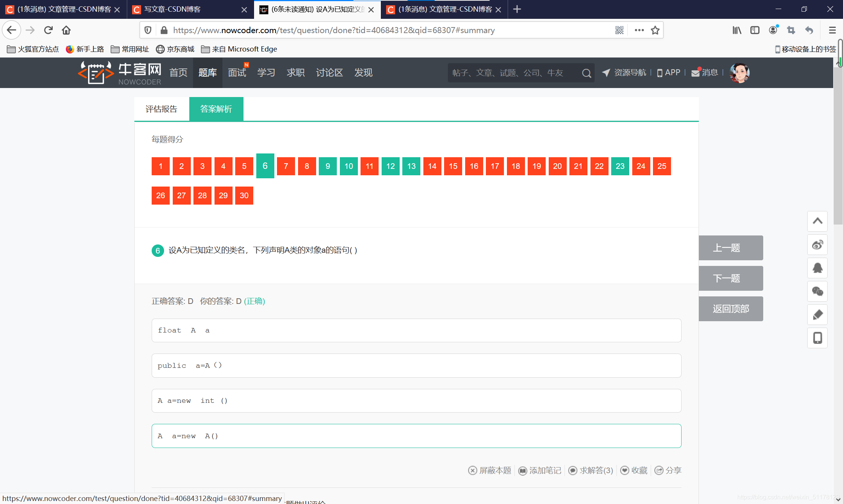Jump to question 30 score box

pyautogui.click(x=244, y=196)
